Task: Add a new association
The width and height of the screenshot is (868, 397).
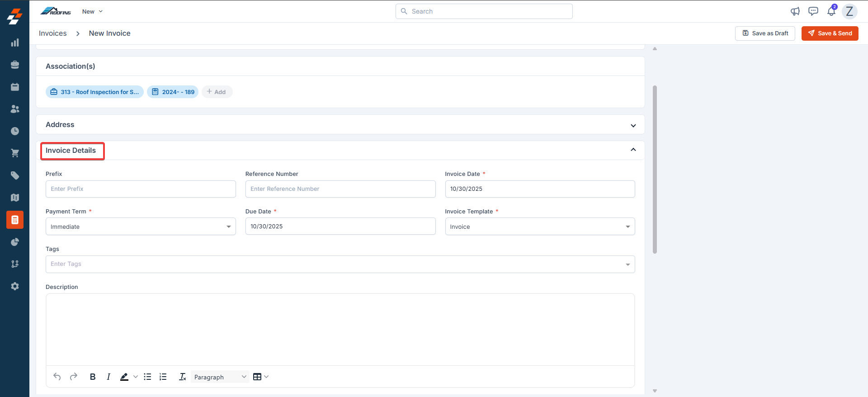Action: click(217, 92)
